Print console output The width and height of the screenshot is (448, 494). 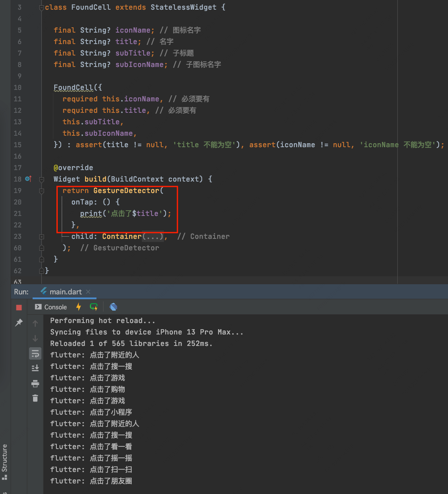pos(35,383)
